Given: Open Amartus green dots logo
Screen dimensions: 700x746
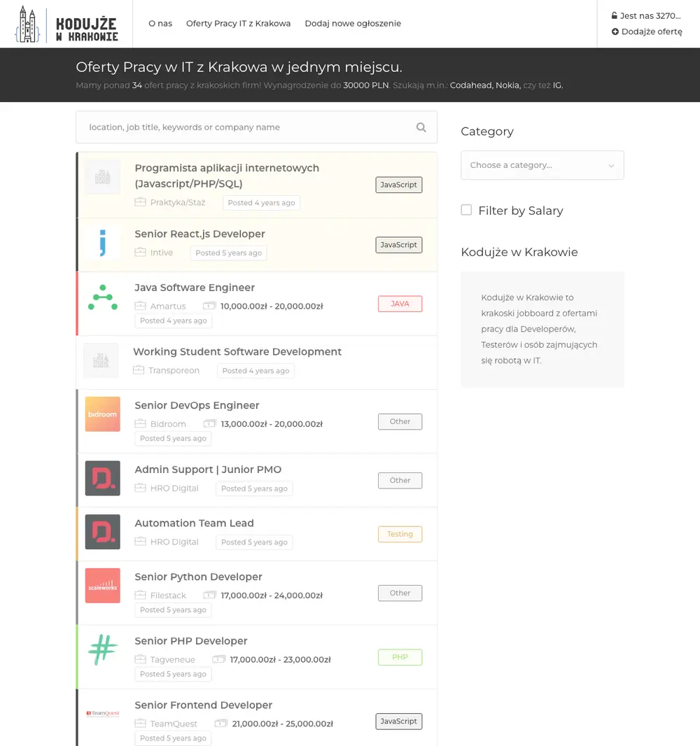Looking at the screenshot, I should tap(102, 297).
